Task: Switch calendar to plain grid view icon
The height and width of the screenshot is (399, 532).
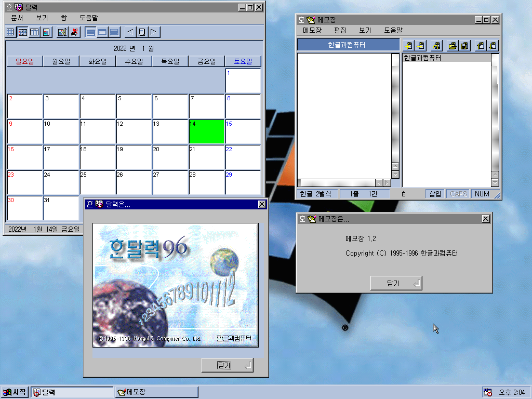Action: click(x=10, y=32)
